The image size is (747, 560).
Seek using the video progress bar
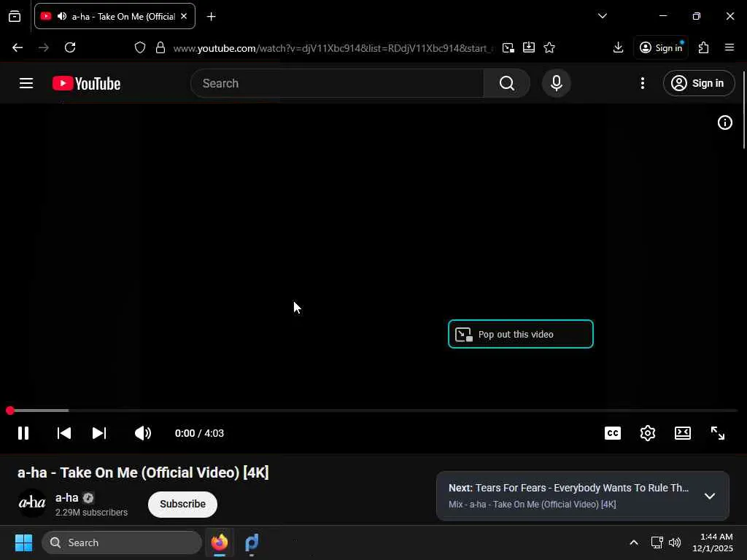[x=373, y=410]
